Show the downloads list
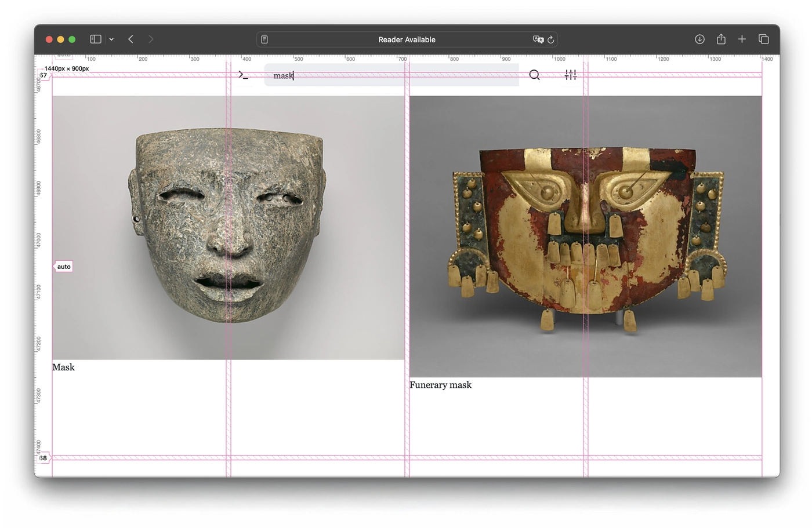The image size is (812, 528). 699,39
